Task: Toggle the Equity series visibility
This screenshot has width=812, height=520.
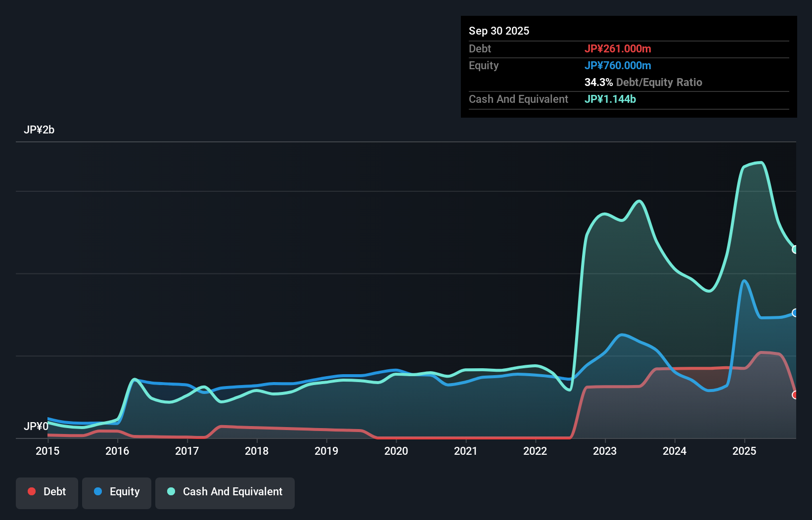Action: click(x=117, y=492)
